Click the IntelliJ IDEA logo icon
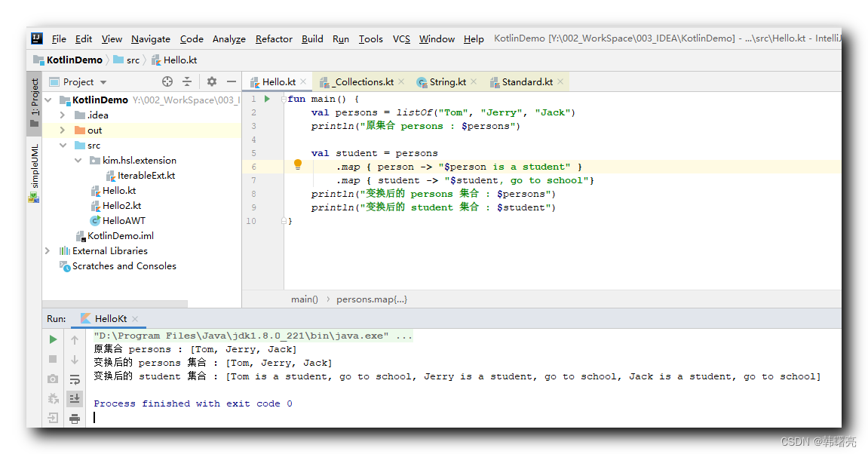This screenshot has width=868, height=454. [x=37, y=38]
